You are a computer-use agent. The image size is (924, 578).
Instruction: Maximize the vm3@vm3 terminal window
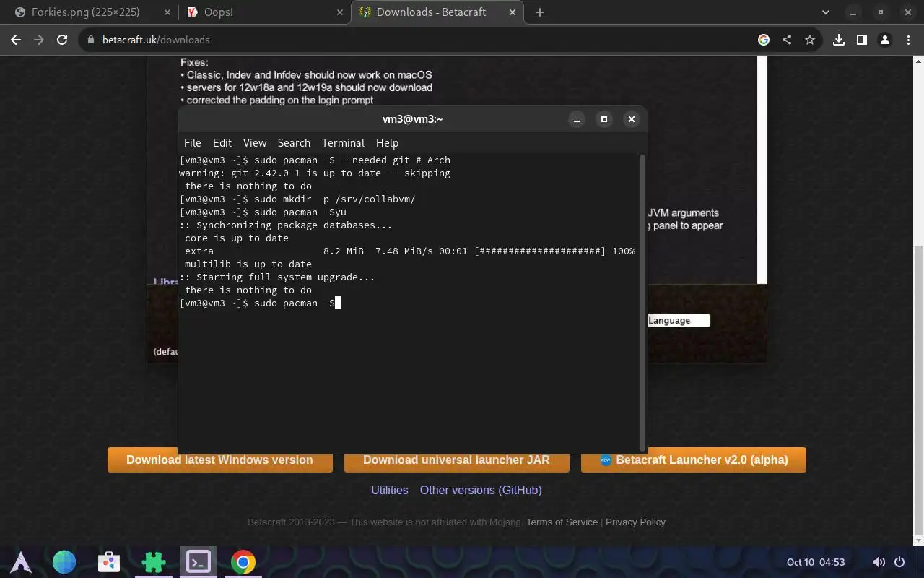[604, 119]
